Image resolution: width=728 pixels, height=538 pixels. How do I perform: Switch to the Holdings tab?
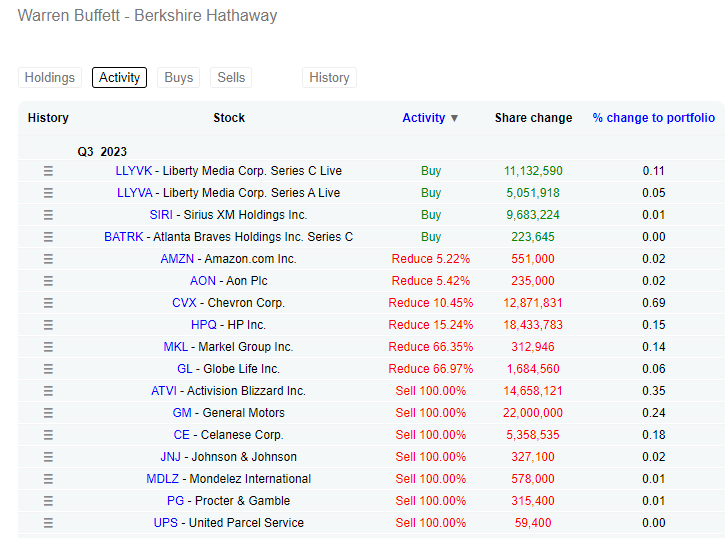[x=50, y=78]
